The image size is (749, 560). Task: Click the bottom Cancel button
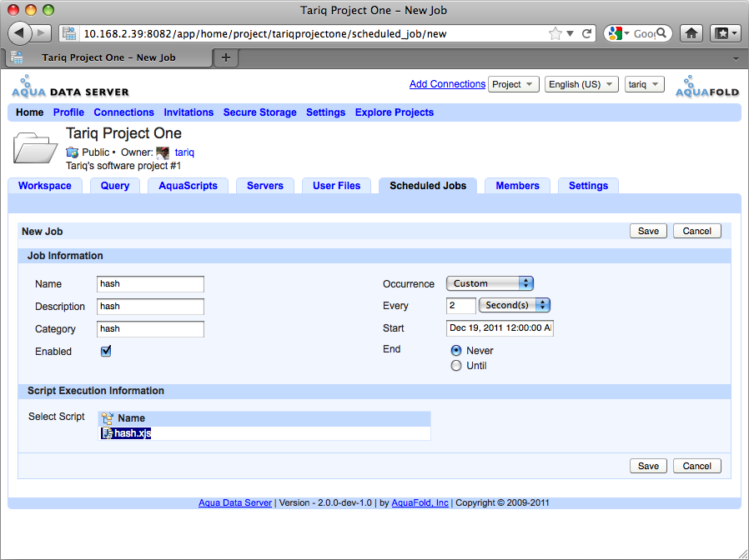[697, 466]
